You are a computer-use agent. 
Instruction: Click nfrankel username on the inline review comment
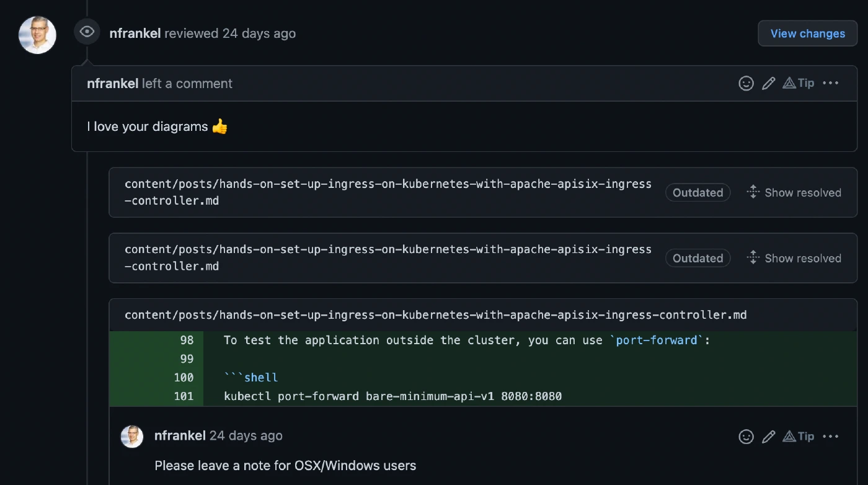coord(180,435)
